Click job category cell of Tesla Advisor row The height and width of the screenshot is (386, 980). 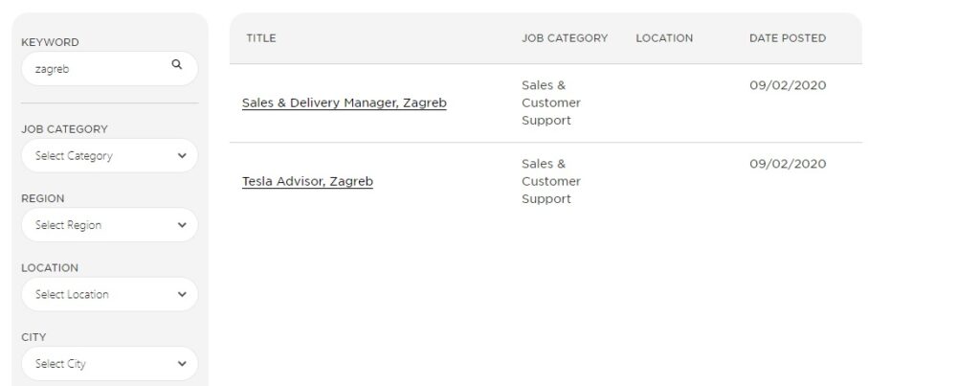click(x=550, y=181)
